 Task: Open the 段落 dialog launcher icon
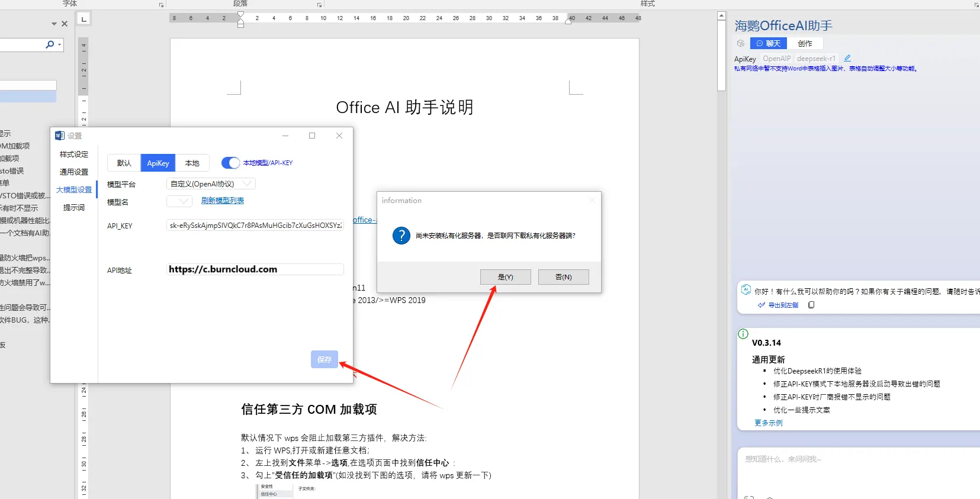coord(319,5)
